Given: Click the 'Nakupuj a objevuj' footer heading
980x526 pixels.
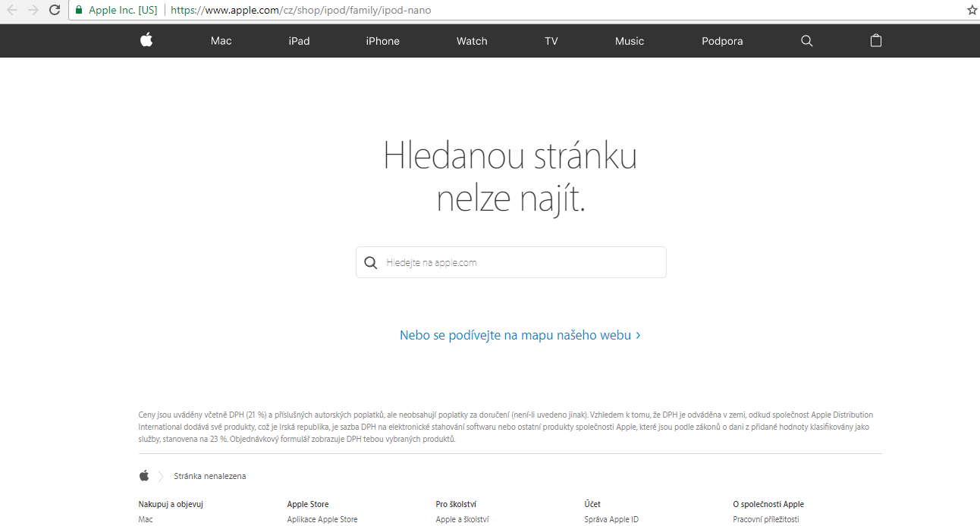Looking at the screenshot, I should (x=171, y=504).
